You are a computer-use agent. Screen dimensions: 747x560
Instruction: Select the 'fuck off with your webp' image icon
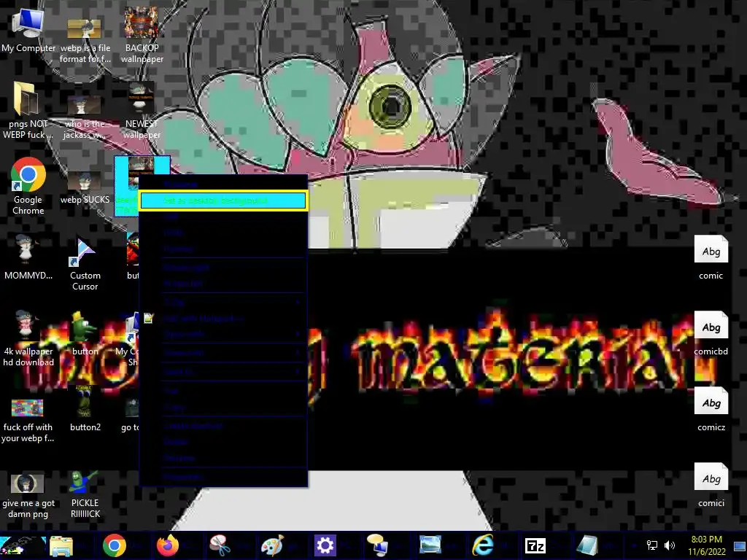(x=28, y=420)
